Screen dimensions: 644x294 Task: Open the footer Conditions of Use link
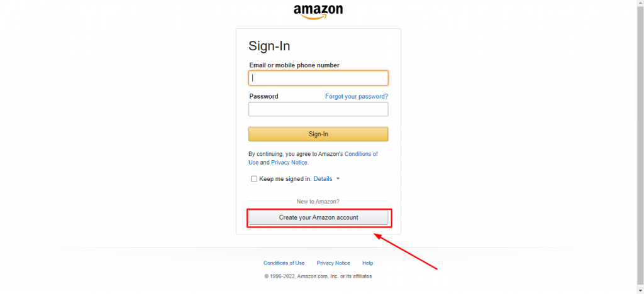284,263
